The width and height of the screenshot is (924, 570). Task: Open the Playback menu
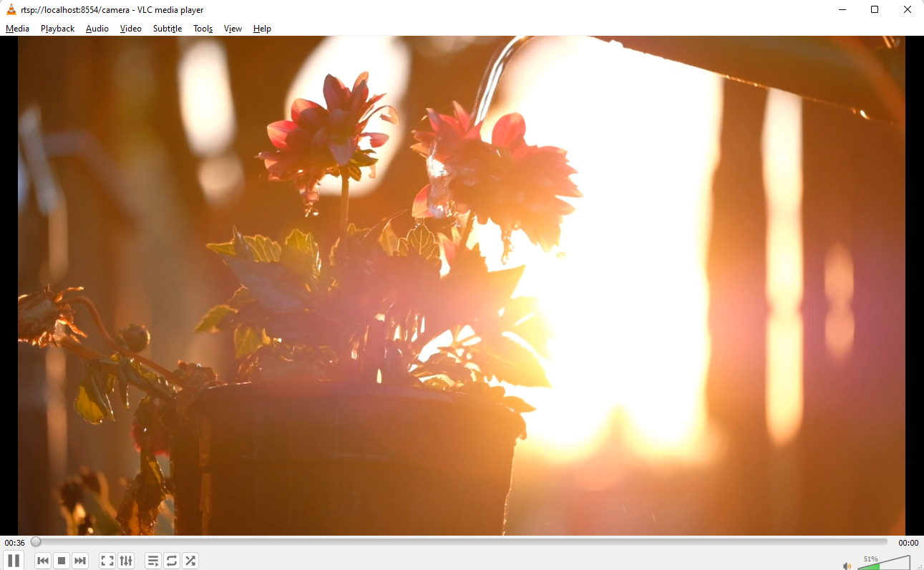pos(57,29)
